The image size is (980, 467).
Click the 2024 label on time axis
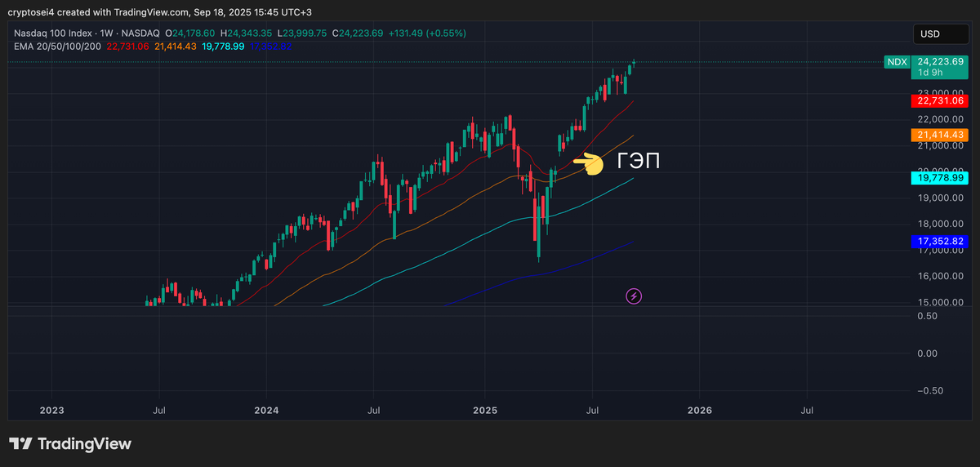[267, 409]
